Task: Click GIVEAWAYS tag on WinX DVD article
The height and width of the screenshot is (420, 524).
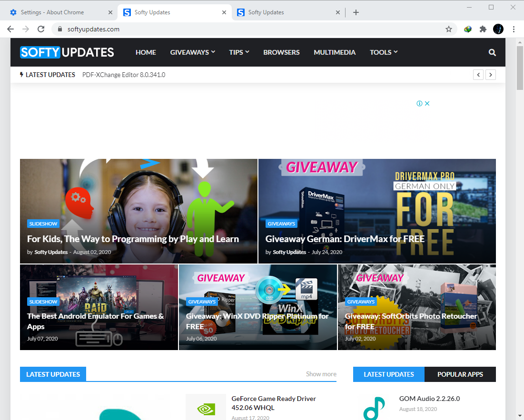Action: pos(202,302)
